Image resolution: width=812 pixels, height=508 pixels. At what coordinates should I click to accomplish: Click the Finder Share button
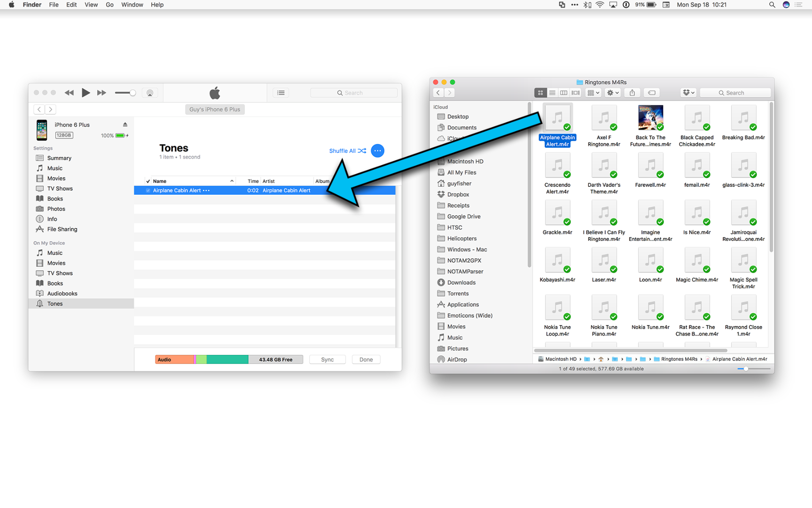point(632,93)
